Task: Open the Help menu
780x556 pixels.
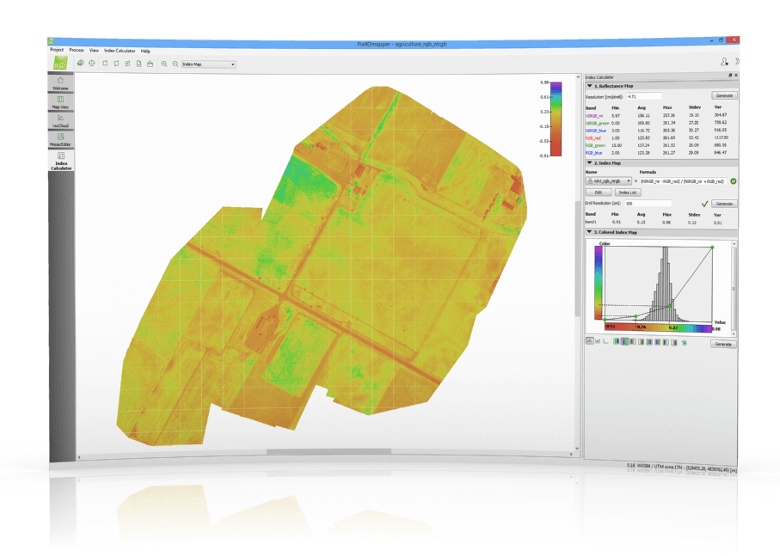Action: click(x=145, y=51)
